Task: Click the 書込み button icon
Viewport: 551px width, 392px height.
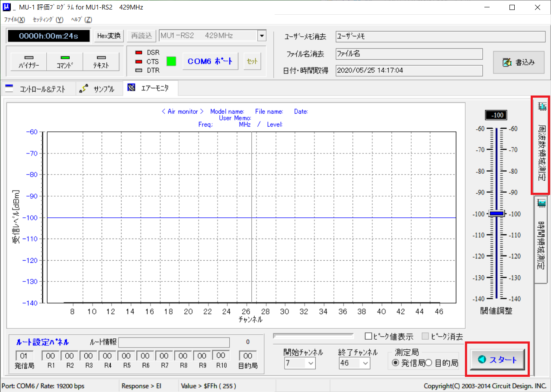Action: click(x=507, y=63)
